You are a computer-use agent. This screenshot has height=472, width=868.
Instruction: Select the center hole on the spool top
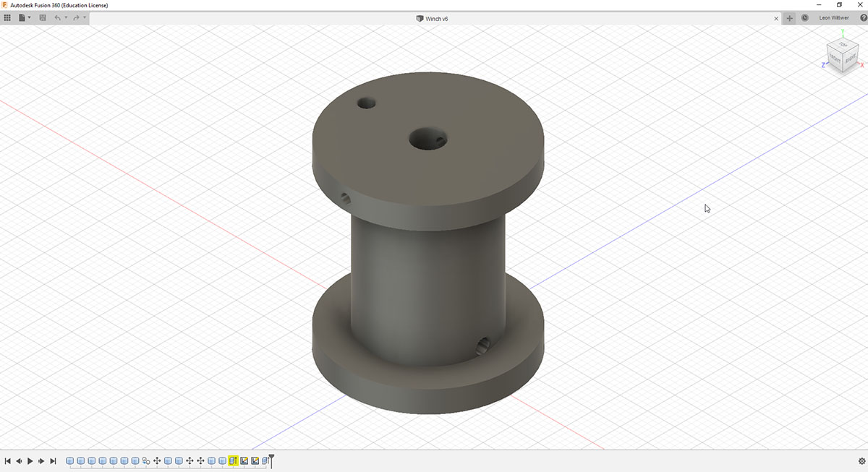(427, 138)
